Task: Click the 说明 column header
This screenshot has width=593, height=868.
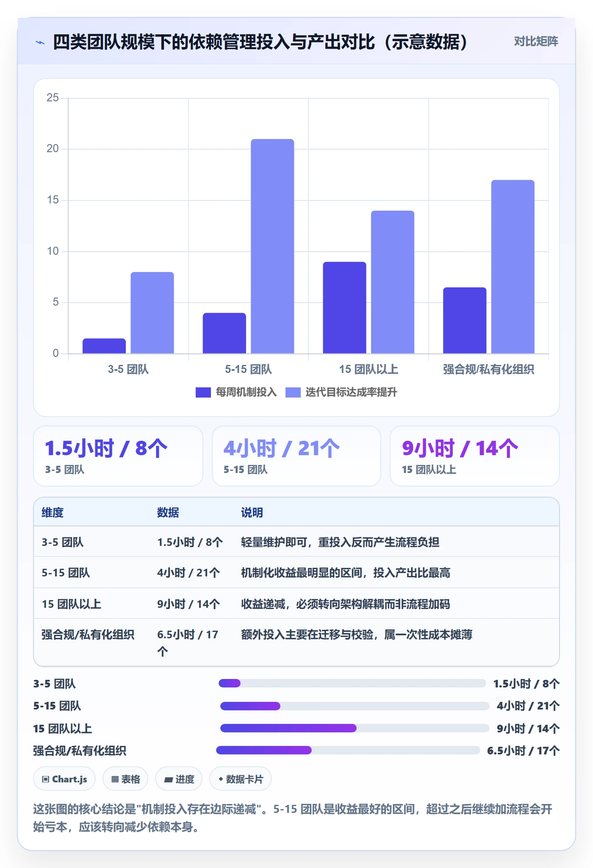Action: (252, 512)
